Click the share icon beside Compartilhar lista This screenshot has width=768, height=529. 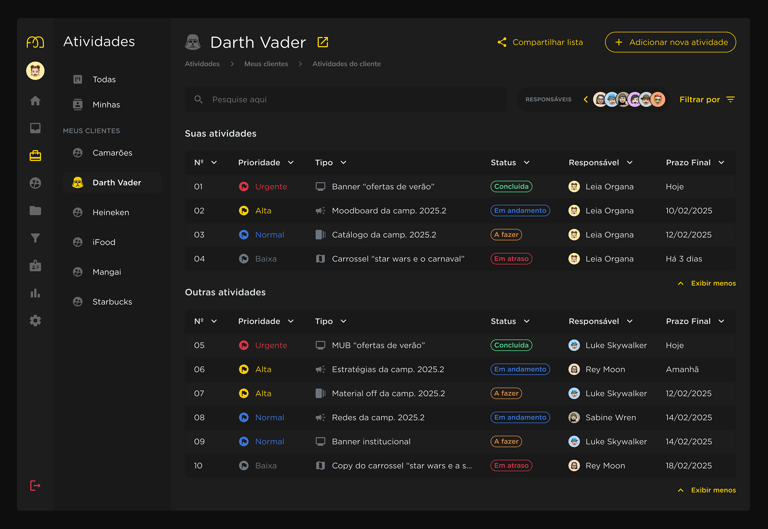(502, 42)
